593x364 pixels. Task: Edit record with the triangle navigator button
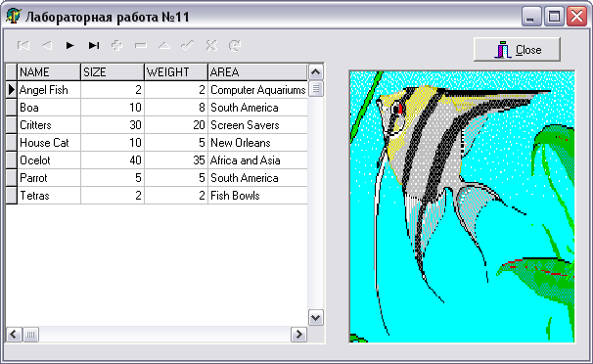coord(164,46)
